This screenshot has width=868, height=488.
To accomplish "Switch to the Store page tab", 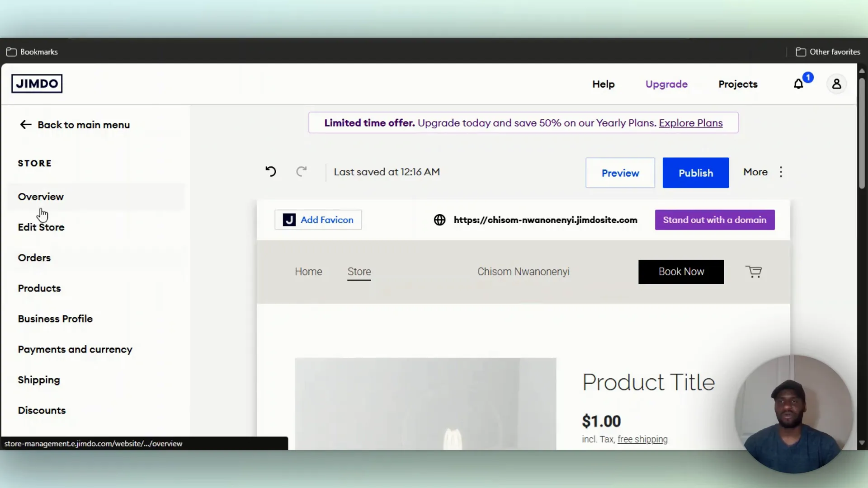I will click(x=359, y=272).
